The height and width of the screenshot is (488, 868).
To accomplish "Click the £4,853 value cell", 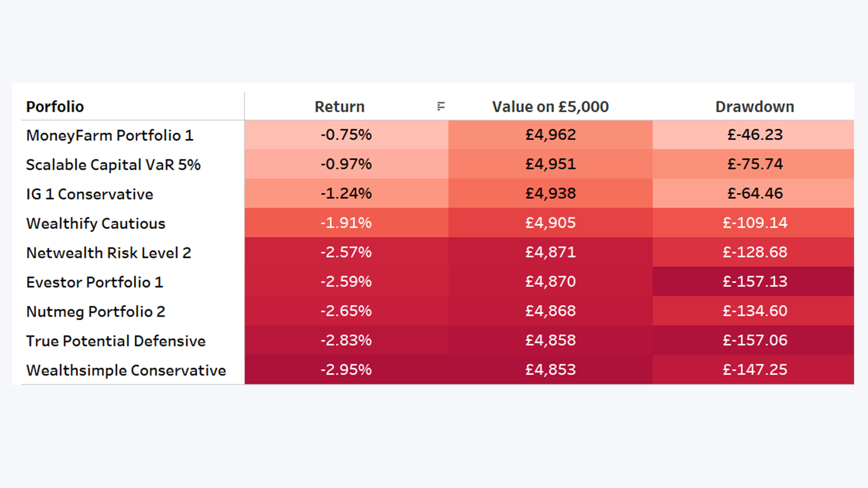I will (550, 369).
